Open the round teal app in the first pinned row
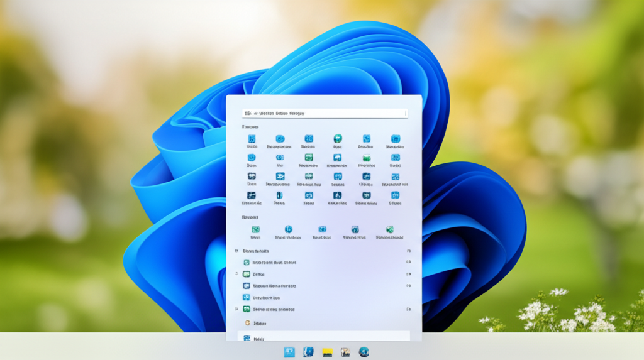 coord(338,139)
